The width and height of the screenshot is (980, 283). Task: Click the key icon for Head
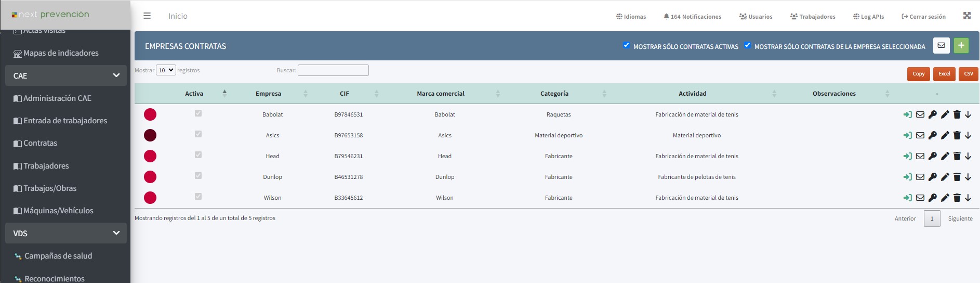click(x=932, y=156)
